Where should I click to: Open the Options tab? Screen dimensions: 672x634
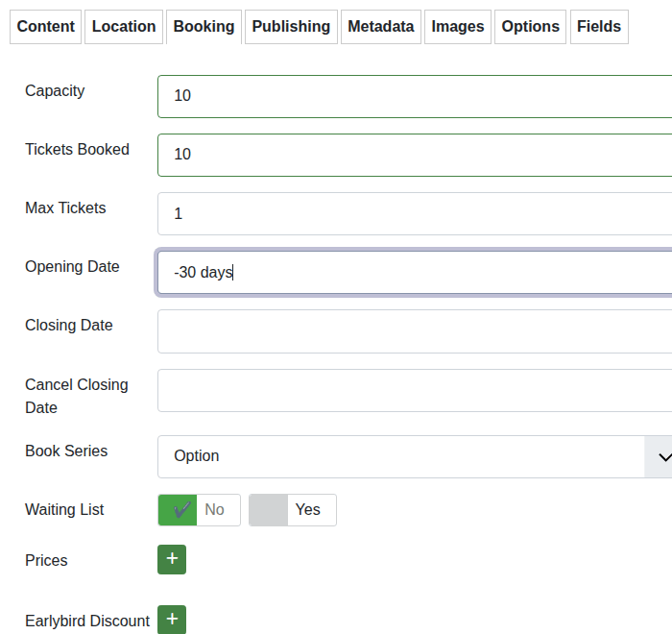pos(531,27)
